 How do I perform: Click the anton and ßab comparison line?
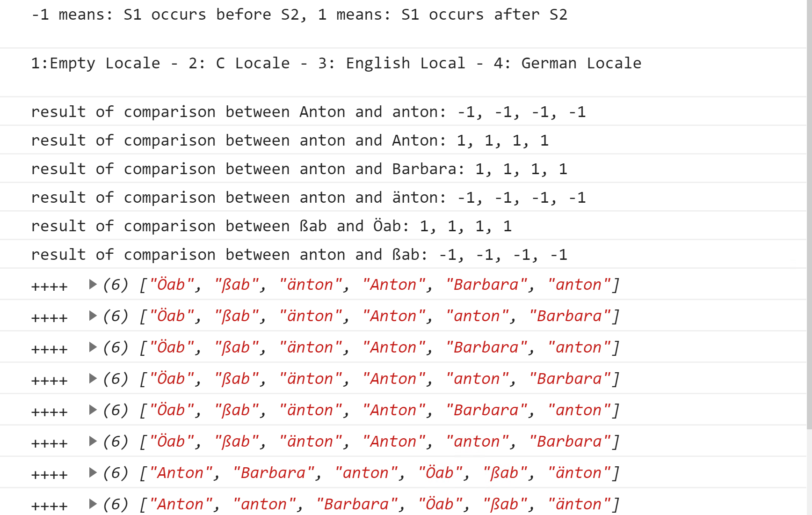coord(299,255)
